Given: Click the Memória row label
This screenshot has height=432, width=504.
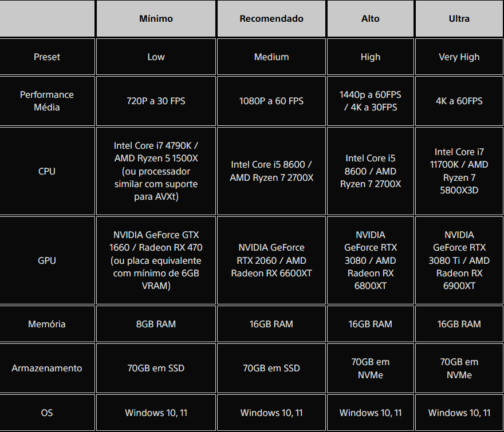Looking at the screenshot, I should [x=47, y=324].
